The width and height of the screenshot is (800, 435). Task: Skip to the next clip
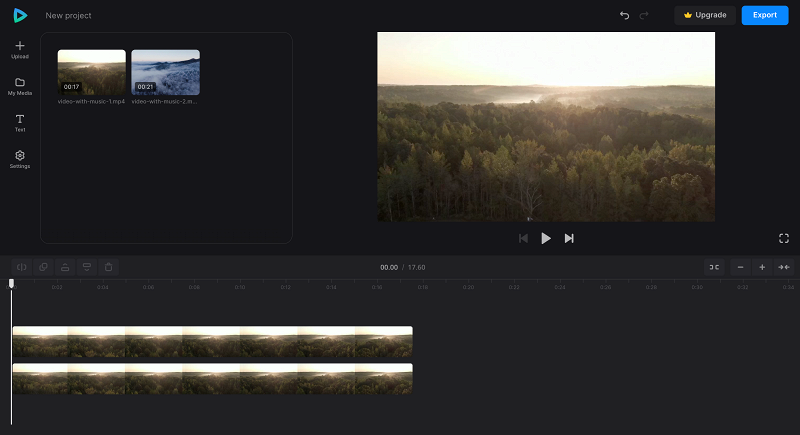pyautogui.click(x=569, y=238)
